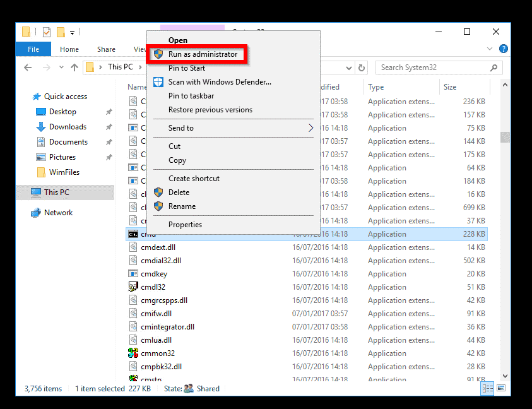Click the UAC shield icon beside Rename
The width and height of the screenshot is (532, 409).
click(x=158, y=206)
